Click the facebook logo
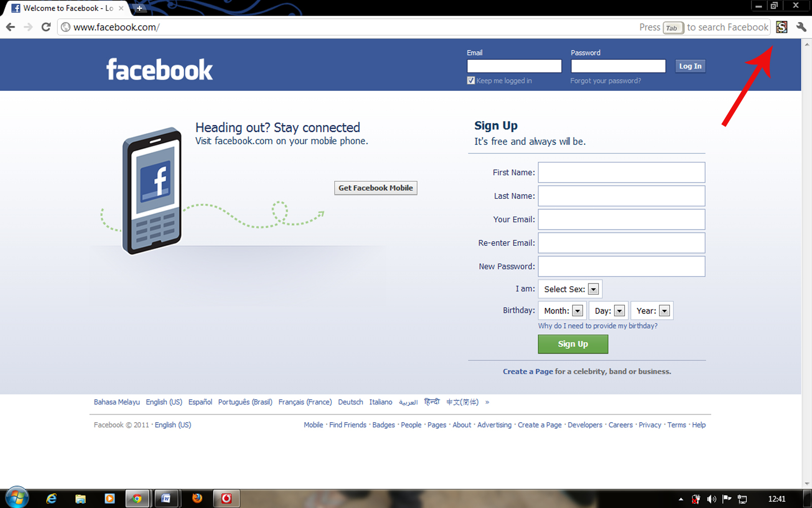Screen dimensions: 812x508 159,70
